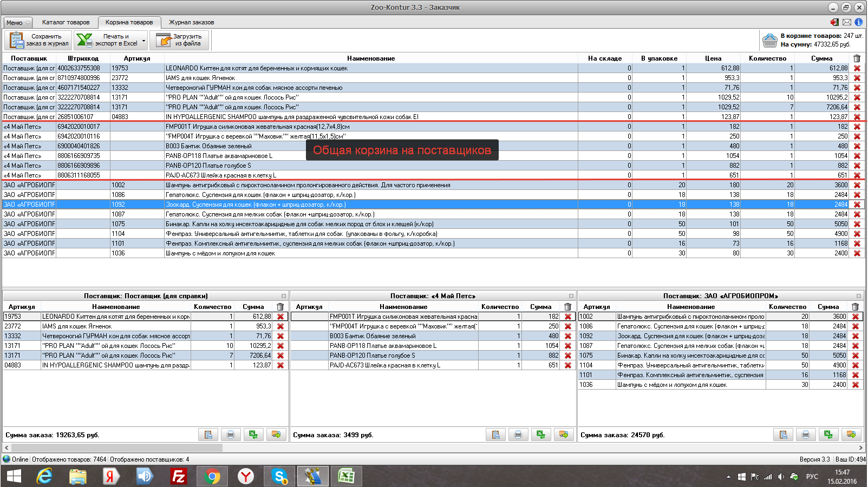Remove HYPOALLERGENIC SHAMPOO row from main basket
Image resolution: width=868 pixels, height=487 pixels.
[857, 117]
